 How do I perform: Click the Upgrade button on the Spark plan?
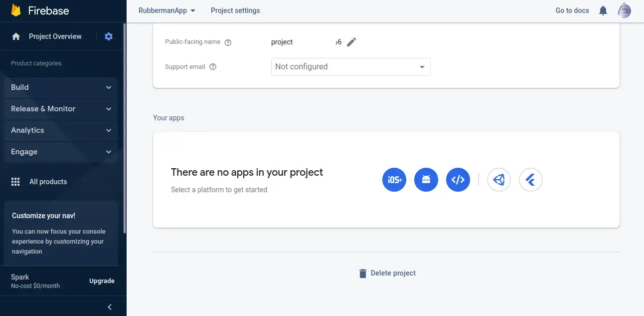point(102,281)
